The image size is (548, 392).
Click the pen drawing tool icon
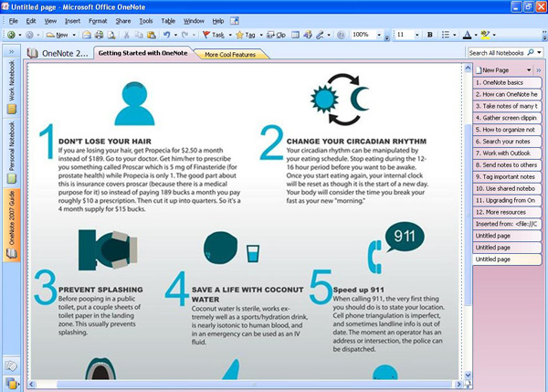coord(320,35)
